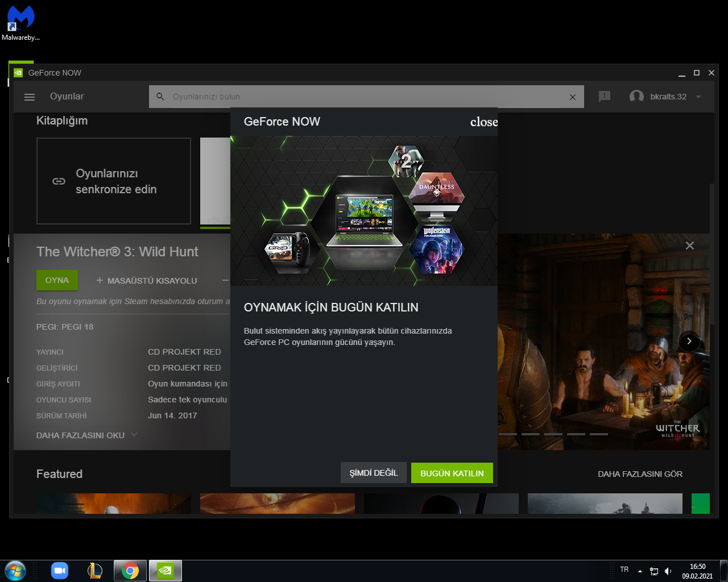Viewport: 728px width, 582px height.
Task: Select the GeForce NOW taskbar button
Action: [166, 571]
